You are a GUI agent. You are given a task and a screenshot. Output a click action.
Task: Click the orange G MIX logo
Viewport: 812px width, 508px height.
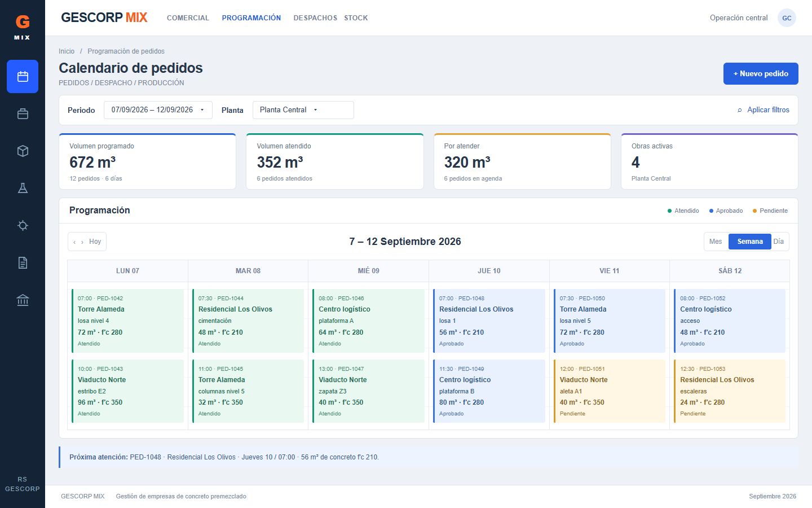coord(23,27)
